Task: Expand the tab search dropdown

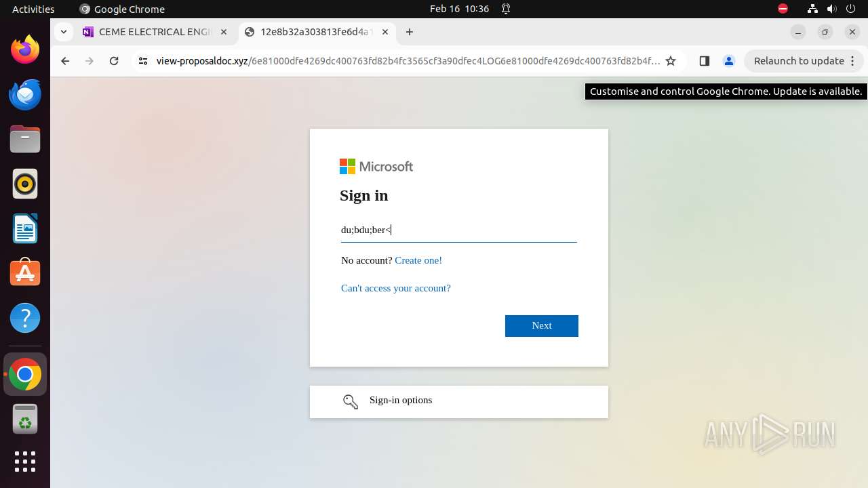Action: click(63, 32)
